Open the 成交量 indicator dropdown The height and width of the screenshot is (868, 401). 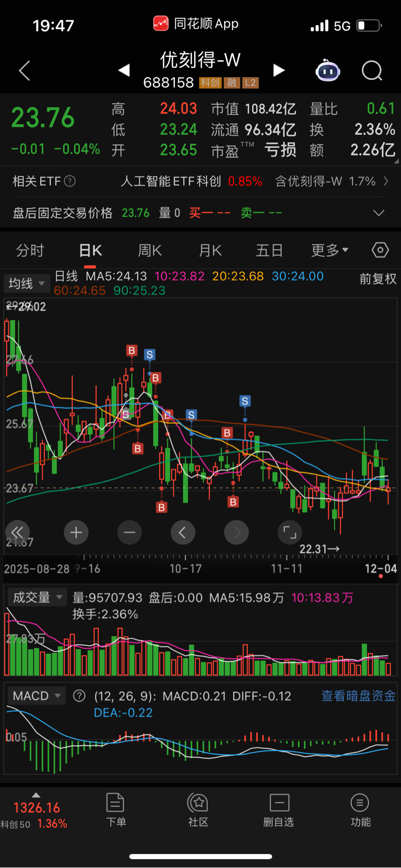coord(37,597)
